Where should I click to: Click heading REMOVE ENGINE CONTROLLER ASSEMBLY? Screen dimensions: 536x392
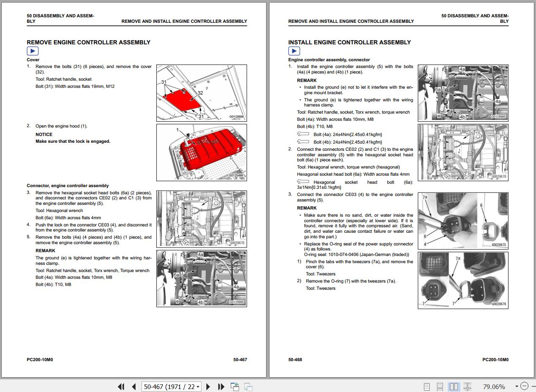[88, 42]
